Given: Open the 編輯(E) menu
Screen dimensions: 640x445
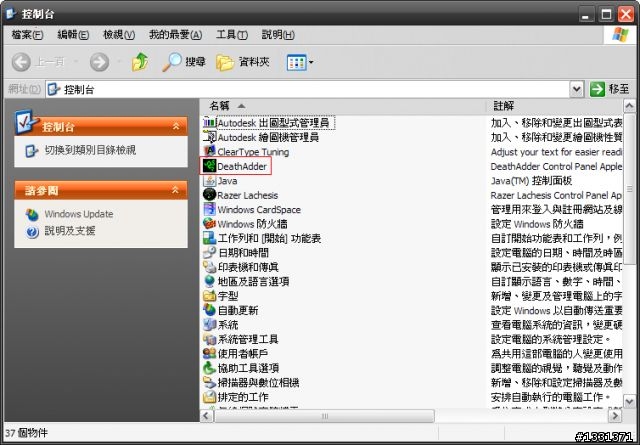Looking at the screenshot, I should 73,35.
